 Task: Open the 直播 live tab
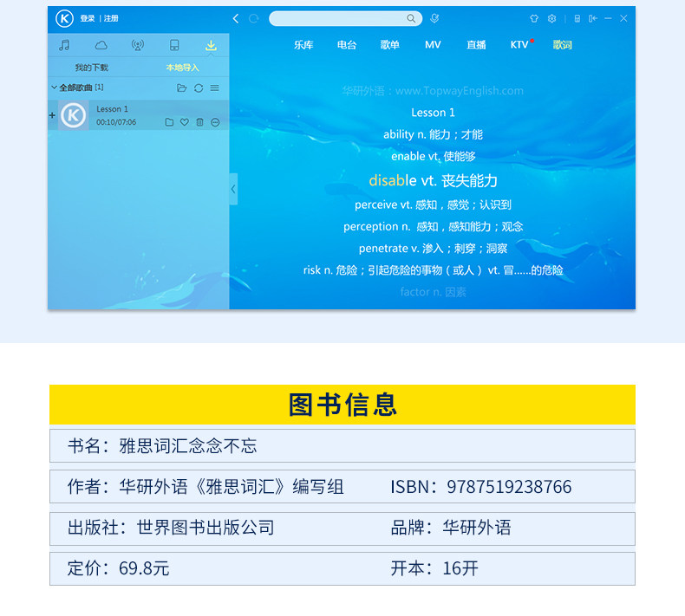(476, 44)
